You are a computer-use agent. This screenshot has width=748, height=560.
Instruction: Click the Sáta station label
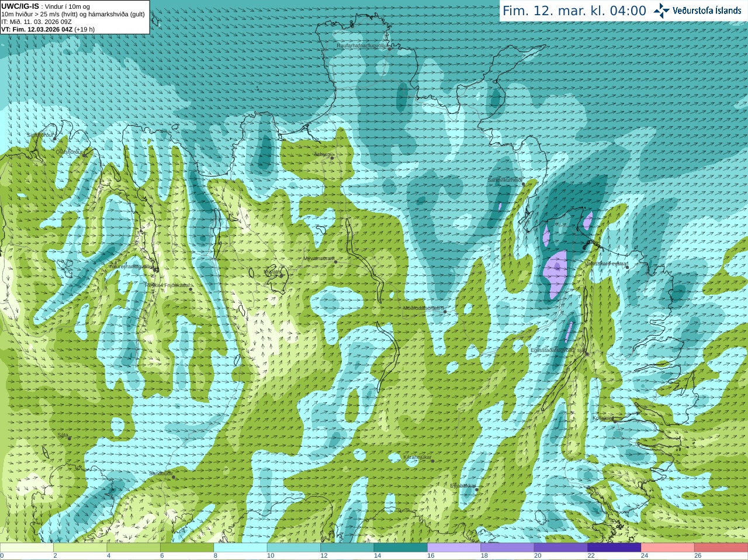click(x=63, y=435)
